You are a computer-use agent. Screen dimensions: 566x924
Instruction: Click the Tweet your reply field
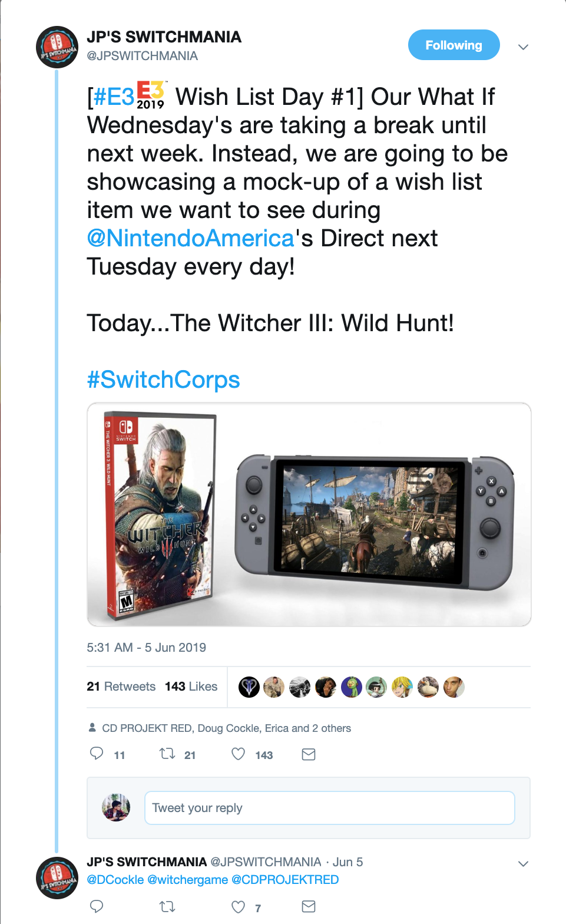click(330, 808)
